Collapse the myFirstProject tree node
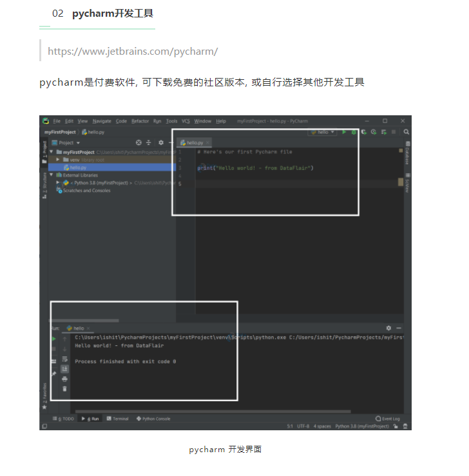This screenshot has width=469, height=476. pos(52,152)
